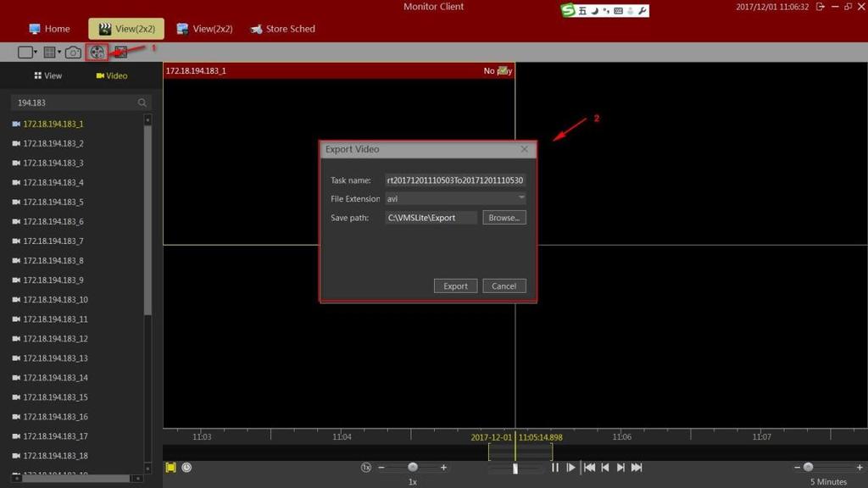
Task: Click the Task name input field
Action: pos(455,180)
